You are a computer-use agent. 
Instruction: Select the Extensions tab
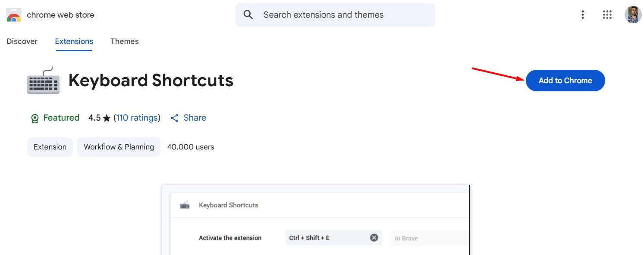tap(74, 41)
